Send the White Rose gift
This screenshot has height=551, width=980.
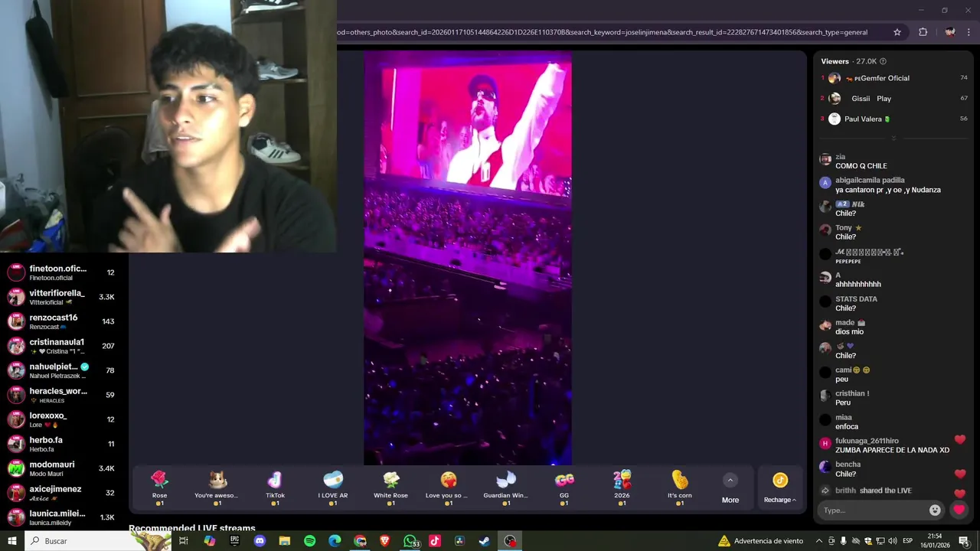pos(390,487)
